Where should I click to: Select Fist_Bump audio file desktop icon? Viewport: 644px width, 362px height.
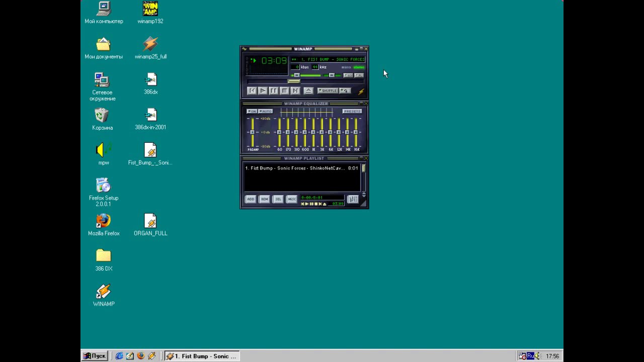150,154
